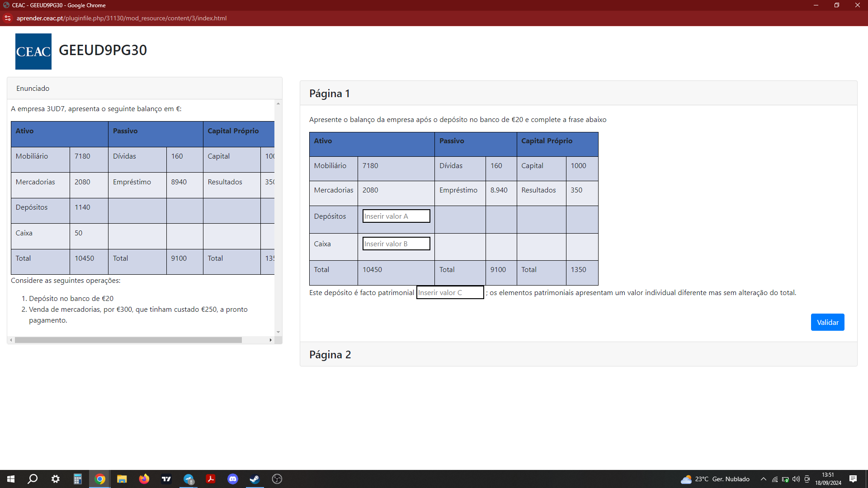Open Windows Start menu
Screen dimensions: 868x488
click(11, 479)
